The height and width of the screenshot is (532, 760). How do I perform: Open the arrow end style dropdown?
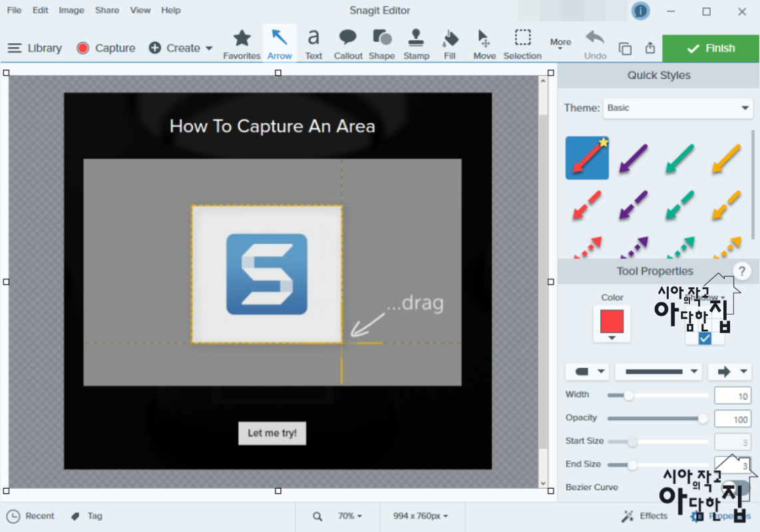[x=730, y=372]
